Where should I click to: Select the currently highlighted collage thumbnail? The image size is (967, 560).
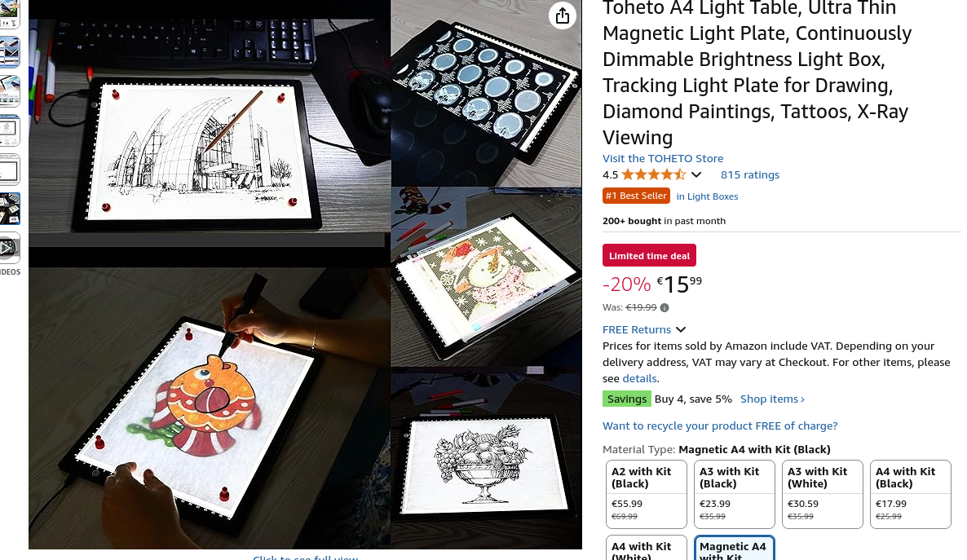(x=9, y=209)
